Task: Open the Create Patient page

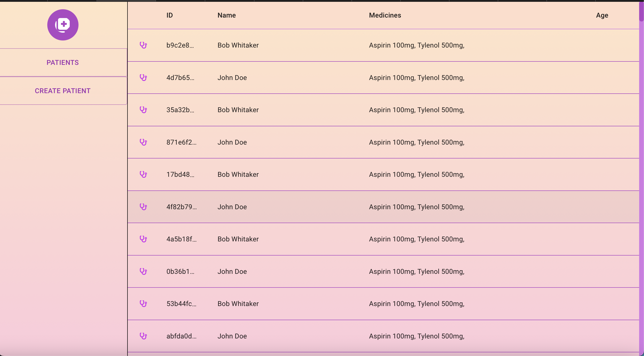Action: [x=63, y=91]
